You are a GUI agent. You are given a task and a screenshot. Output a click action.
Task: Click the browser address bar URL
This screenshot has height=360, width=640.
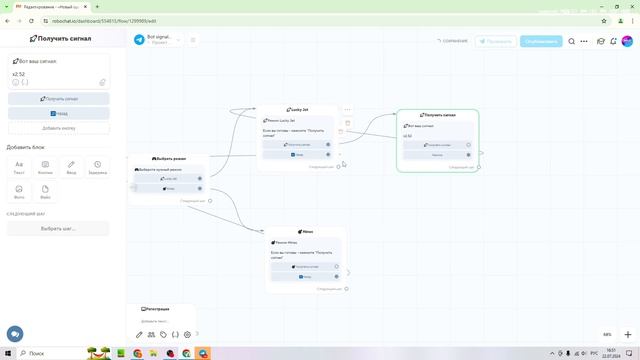point(104,21)
